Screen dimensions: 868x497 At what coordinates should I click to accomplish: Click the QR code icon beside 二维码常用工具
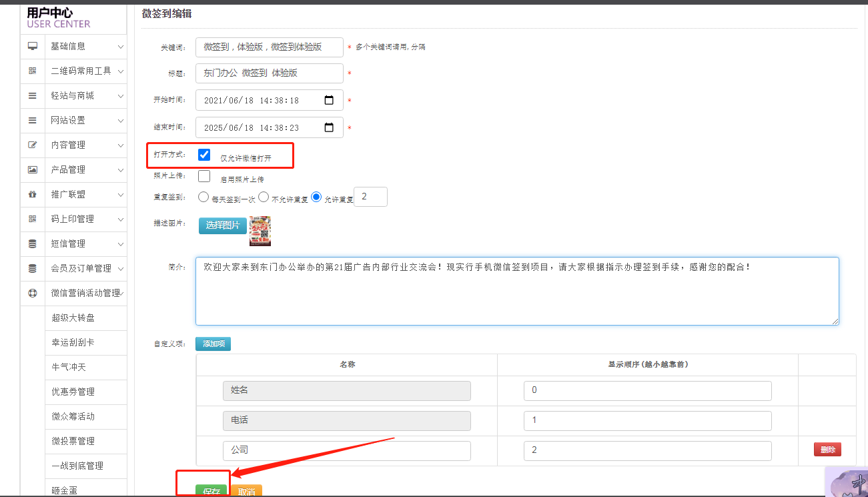[32, 71]
